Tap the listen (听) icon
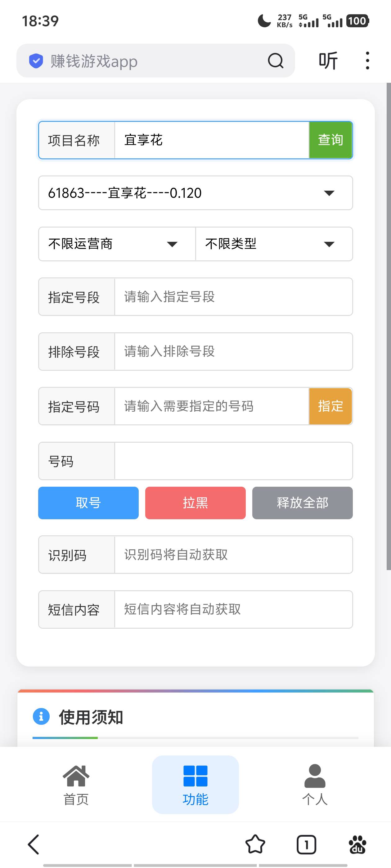This screenshot has width=391, height=868. coord(328,61)
